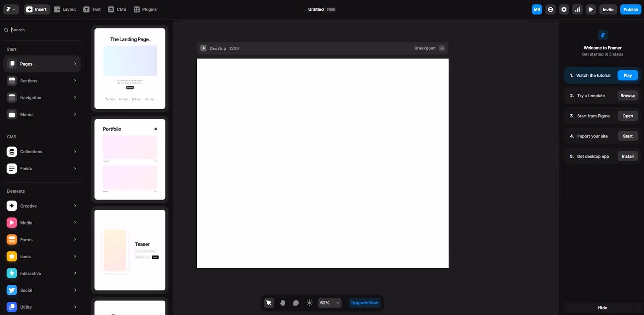
Task: Open the Interactive lightning icon
Action: point(12,273)
